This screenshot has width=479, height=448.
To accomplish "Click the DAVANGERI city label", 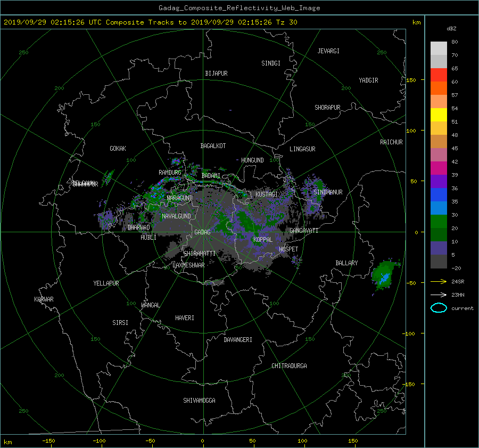I will click(x=238, y=340).
